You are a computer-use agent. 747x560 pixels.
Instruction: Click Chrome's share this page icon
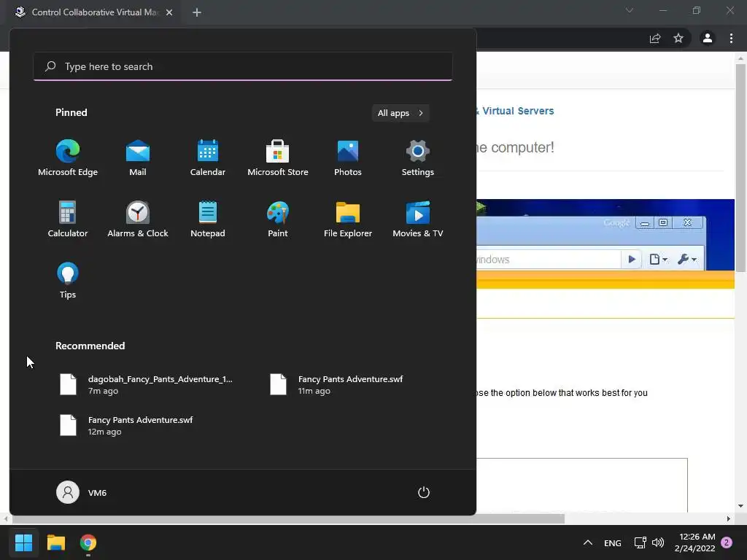tap(655, 38)
